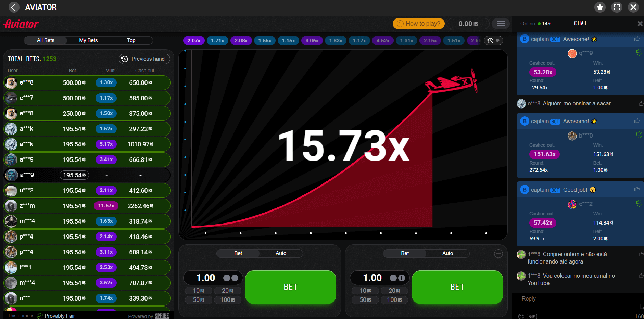Open the hamburger menu next to balance
Image resolution: width=644 pixels, height=319 pixels.
click(501, 24)
